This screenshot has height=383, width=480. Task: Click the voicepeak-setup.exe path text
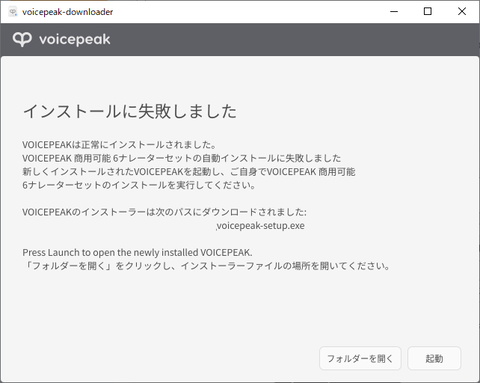click(x=260, y=226)
